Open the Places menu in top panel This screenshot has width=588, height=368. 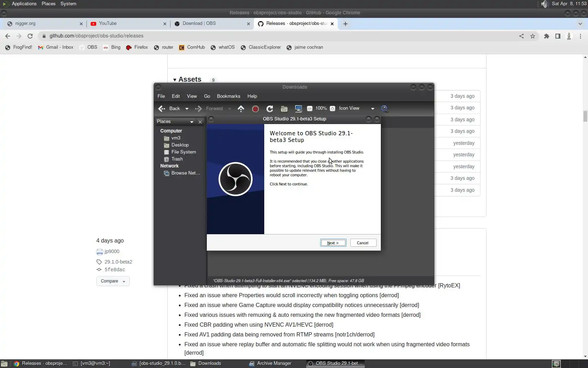[x=48, y=4]
